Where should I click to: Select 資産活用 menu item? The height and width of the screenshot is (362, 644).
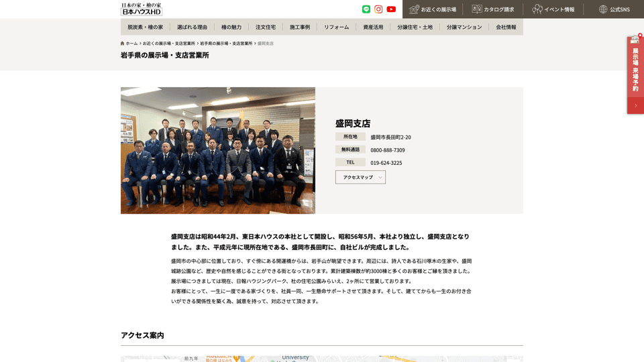pyautogui.click(x=373, y=27)
